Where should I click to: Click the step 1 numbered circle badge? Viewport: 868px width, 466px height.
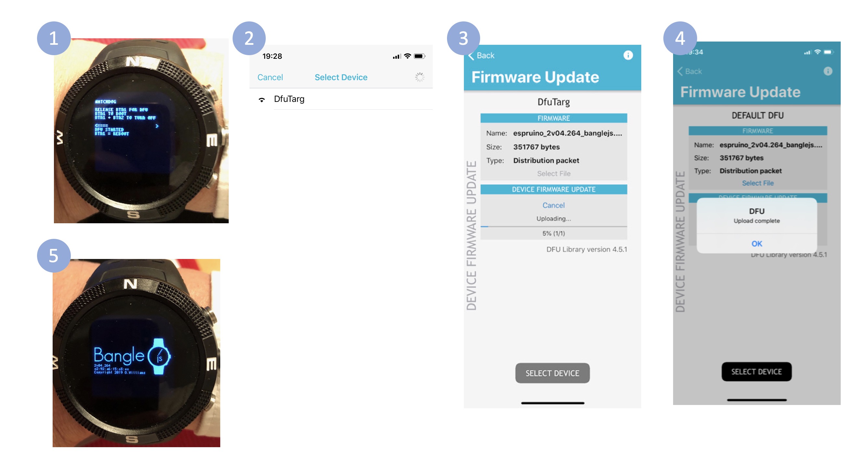tap(54, 38)
